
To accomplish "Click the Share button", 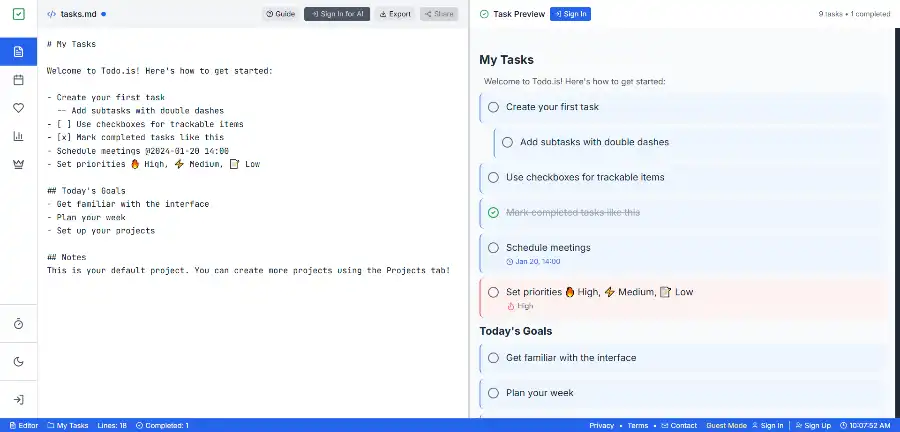I will (439, 14).
